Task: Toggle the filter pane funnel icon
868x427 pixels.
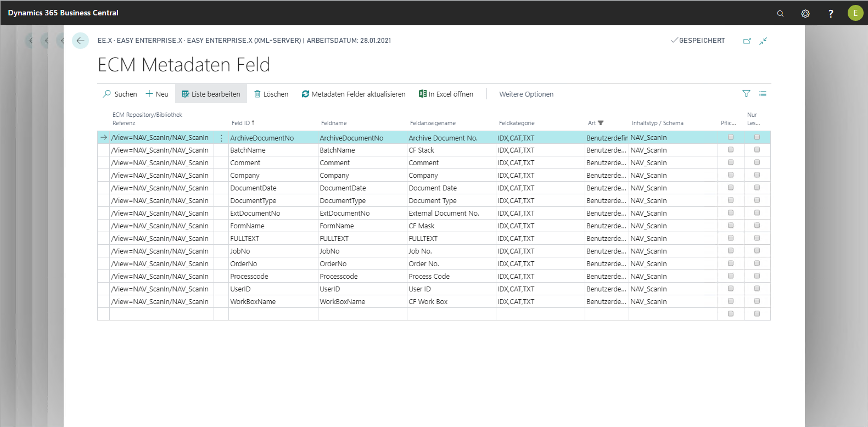Action: pos(746,94)
